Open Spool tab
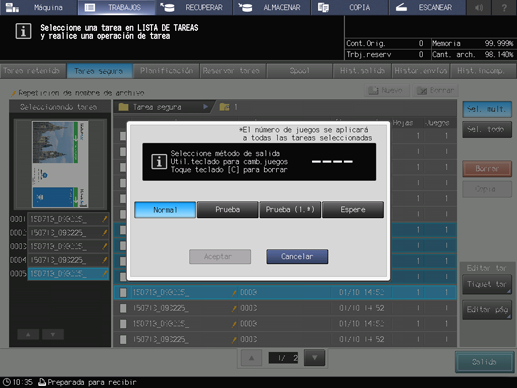Screen dimensions: 517x388 tap(299, 71)
